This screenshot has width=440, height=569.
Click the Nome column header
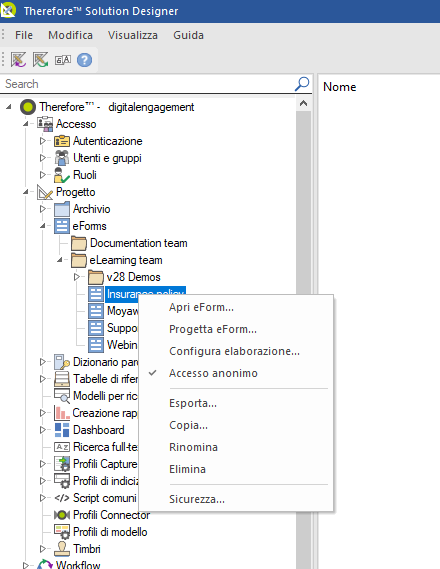[340, 87]
